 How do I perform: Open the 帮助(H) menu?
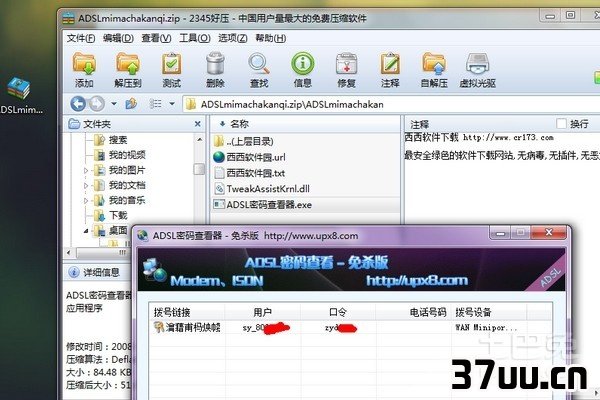coord(271,38)
